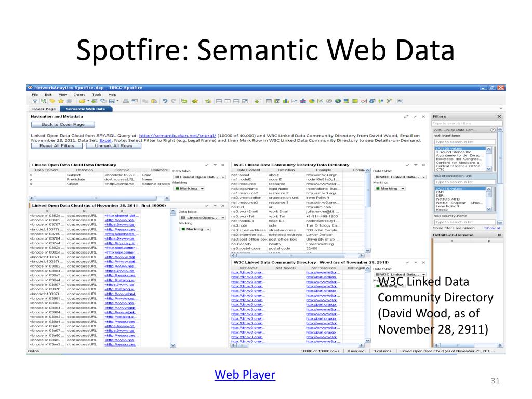Insert a Cross Table using sigma icon

coord(277,101)
